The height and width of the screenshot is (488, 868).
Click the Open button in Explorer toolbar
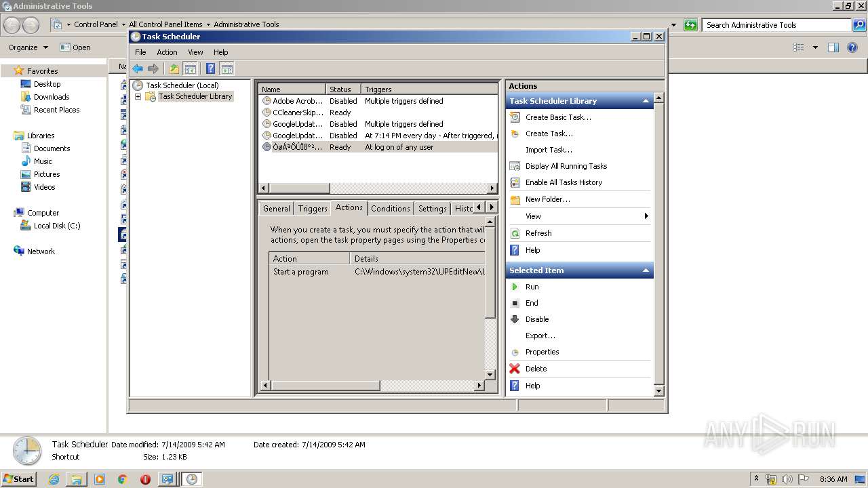(75, 47)
